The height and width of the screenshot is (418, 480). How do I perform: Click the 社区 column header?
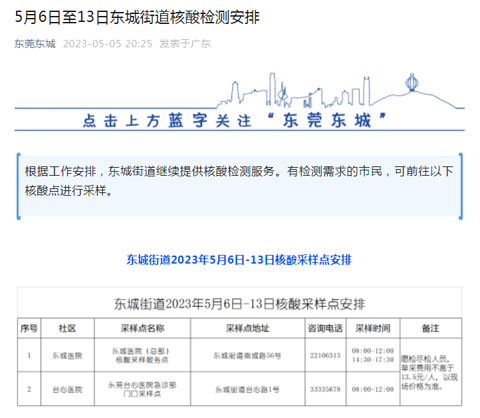tap(67, 328)
